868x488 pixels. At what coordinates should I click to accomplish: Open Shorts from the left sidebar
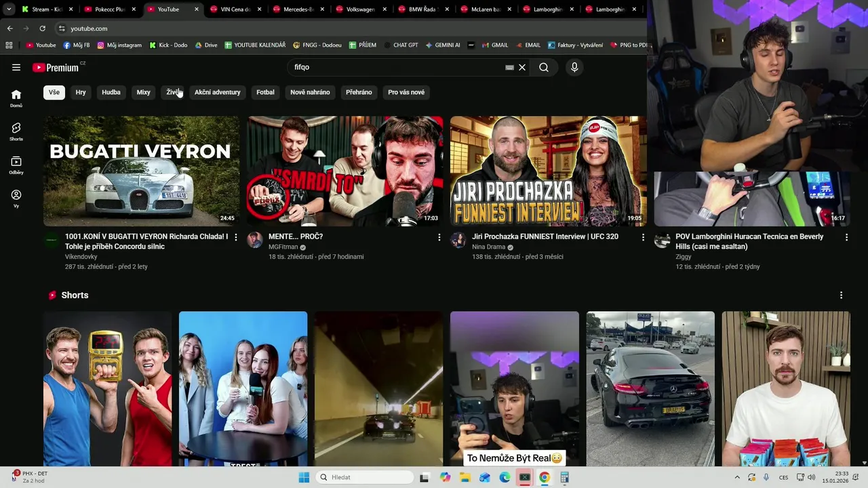pos(16,131)
